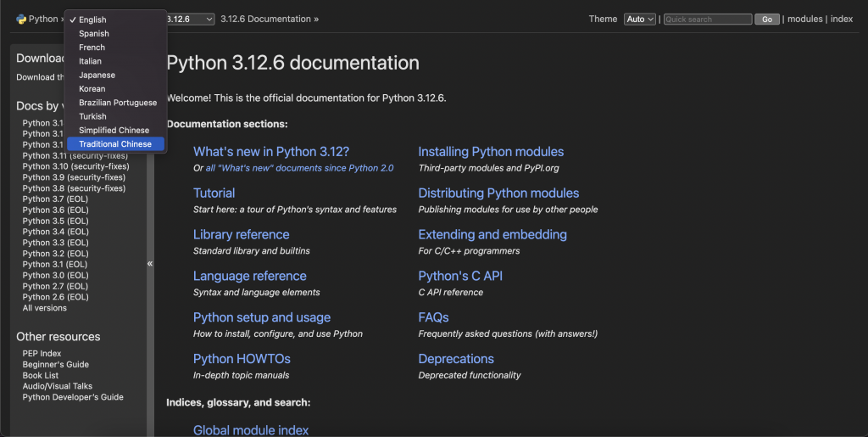The width and height of the screenshot is (868, 437).
Task: Open Python's C API reference link
Action: coord(460,276)
